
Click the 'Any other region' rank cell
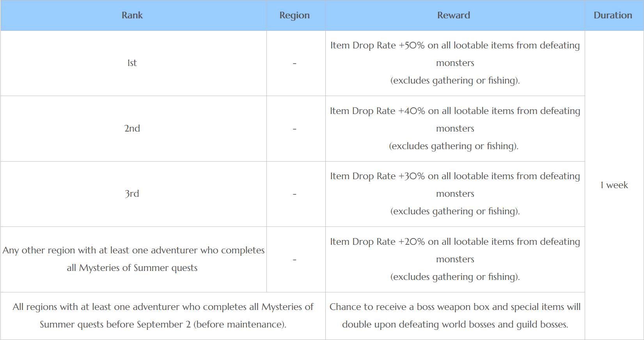133,259
